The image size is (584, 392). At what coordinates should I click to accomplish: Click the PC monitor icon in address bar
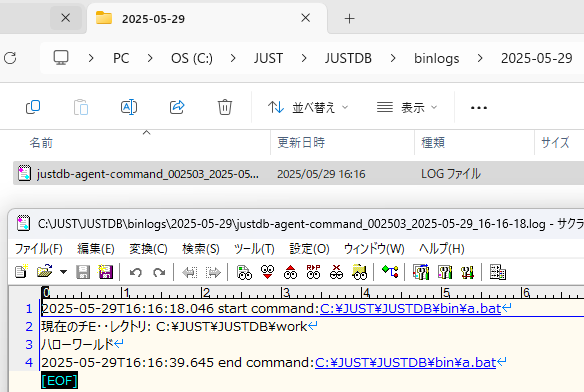61,58
